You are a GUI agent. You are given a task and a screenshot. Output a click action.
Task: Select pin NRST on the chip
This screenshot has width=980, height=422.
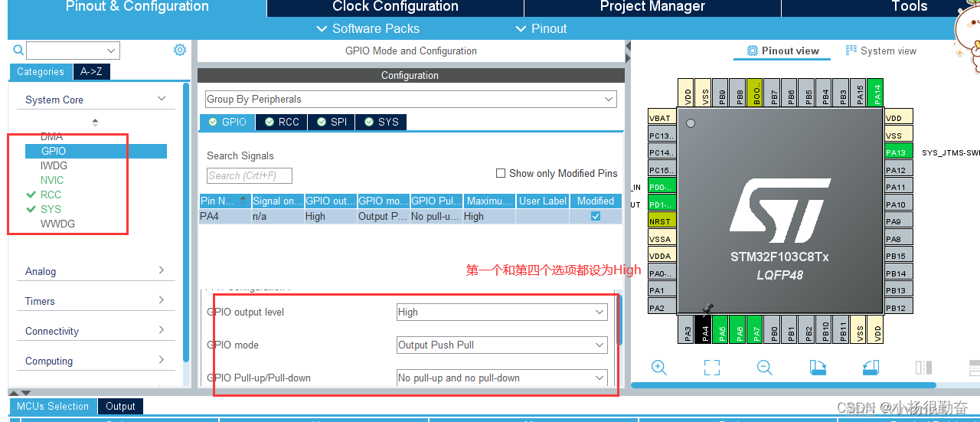click(660, 221)
